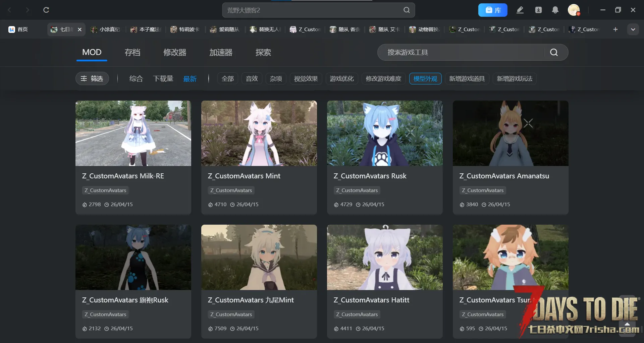Switch to the 随从 香奈 tab
This screenshot has width=644, height=343.
(345, 30)
